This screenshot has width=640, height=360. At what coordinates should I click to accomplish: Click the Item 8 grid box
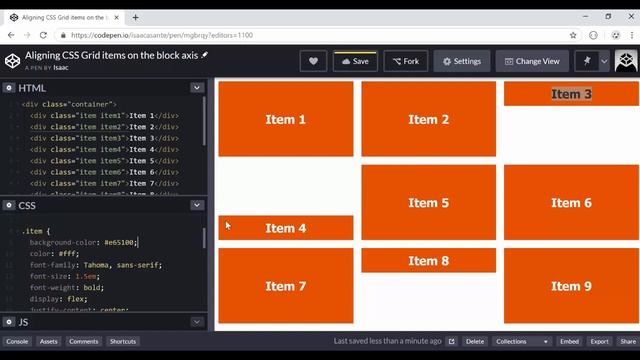coord(429,260)
